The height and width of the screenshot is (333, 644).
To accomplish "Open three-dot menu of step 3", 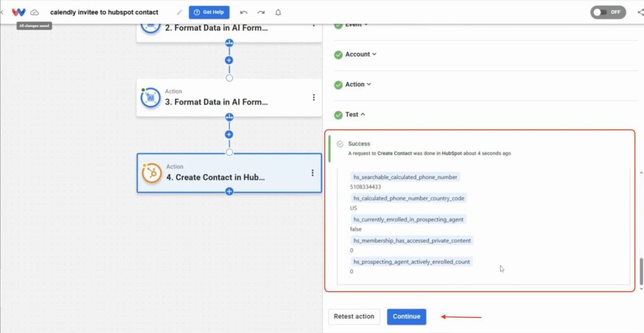I will pyautogui.click(x=314, y=97).
